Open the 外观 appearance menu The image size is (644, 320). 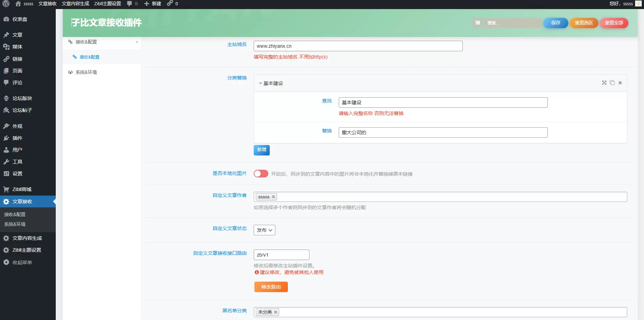28,126
